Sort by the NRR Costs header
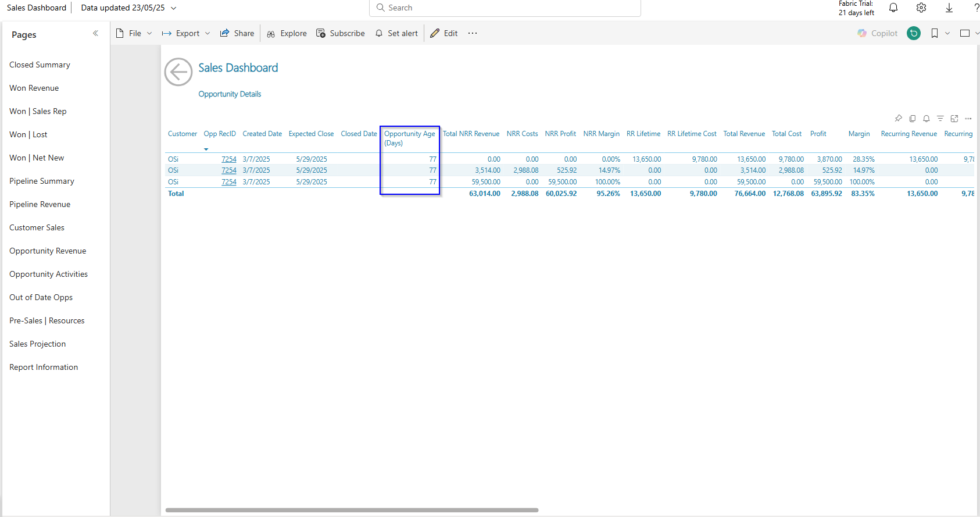The width and height of the screenshot is (980, 517). coord(522,134)
